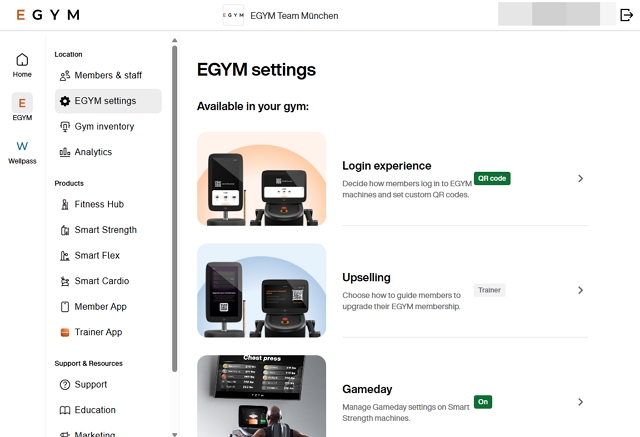Open Trainer App label in sidebar
This screenshot has width=640, height=437.
(x=98, y=332)
